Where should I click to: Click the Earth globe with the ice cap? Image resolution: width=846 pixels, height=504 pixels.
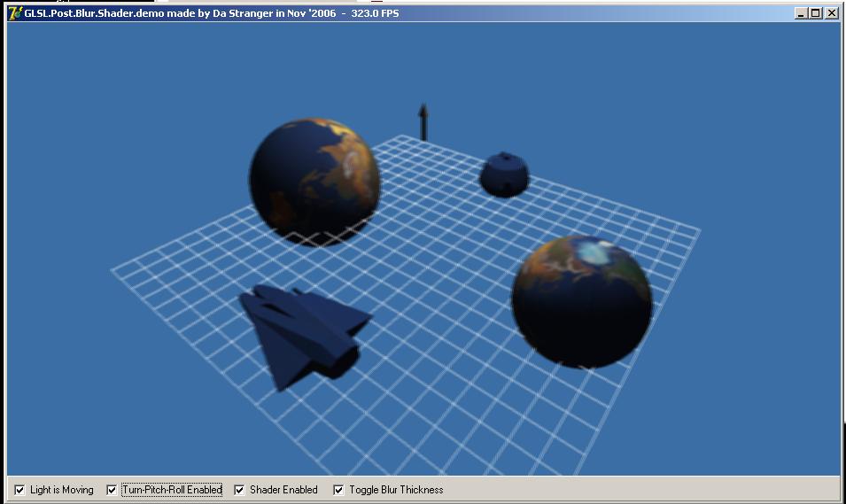point(582,301)
